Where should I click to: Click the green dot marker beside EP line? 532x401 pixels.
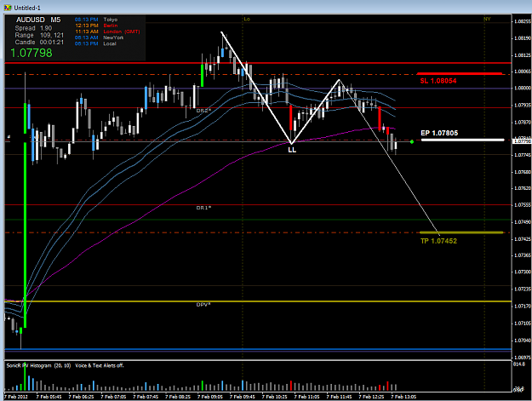click(x=411, y=142)
